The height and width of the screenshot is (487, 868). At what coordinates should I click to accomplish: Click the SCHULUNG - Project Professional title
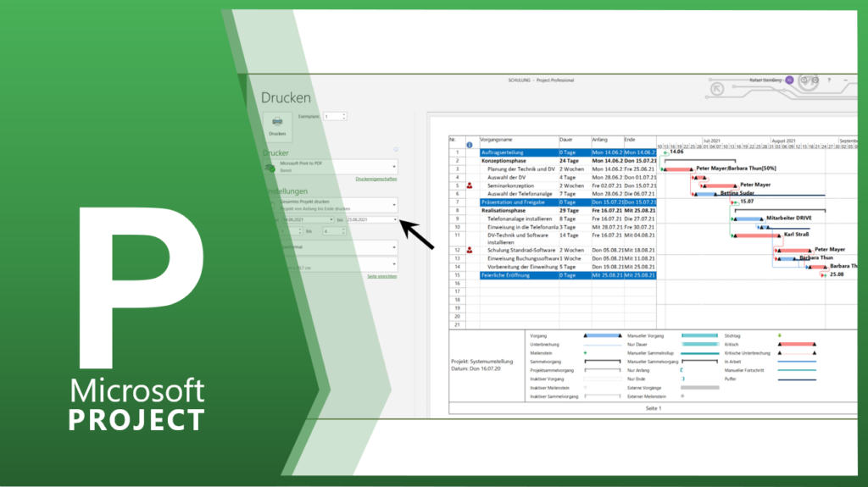(x=541, y=80)
